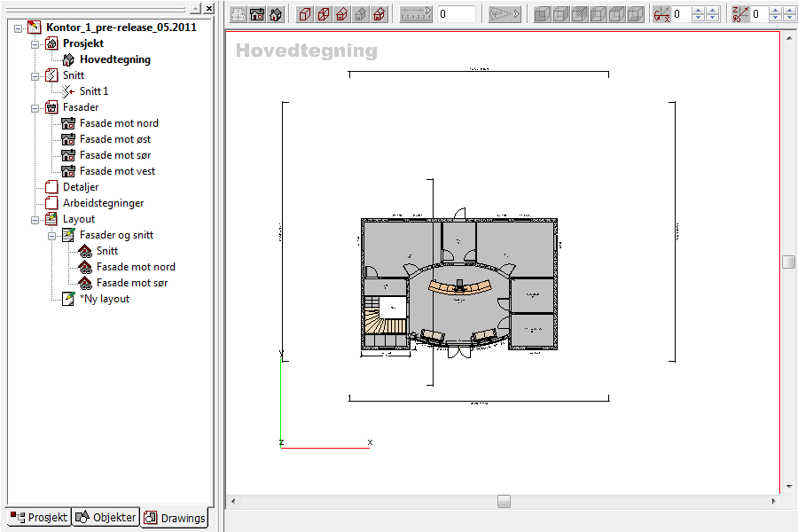The image size is (798, 532).
Task: Select Snitt under Fasader og snitt
Action: coord(107,251)
